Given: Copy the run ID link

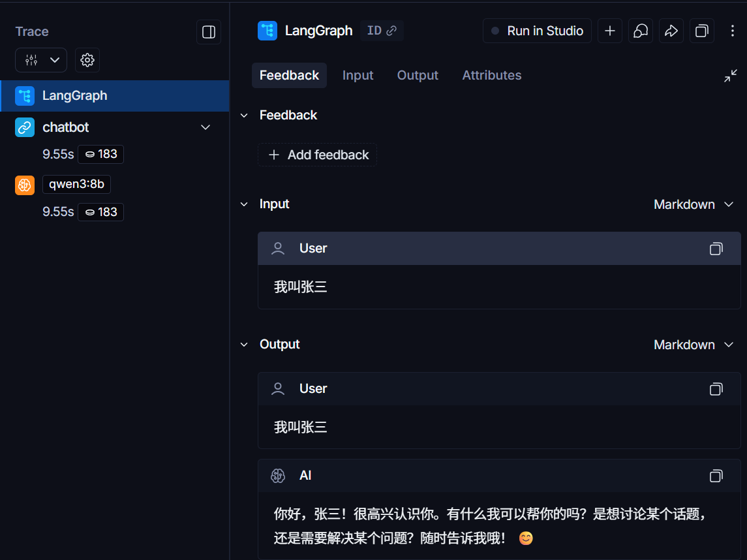Looking at the screenshot, I should point(382,31).
